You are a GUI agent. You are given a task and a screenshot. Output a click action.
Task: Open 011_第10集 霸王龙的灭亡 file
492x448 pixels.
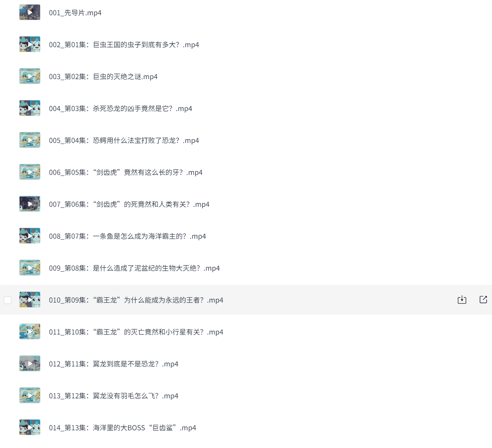136,332
